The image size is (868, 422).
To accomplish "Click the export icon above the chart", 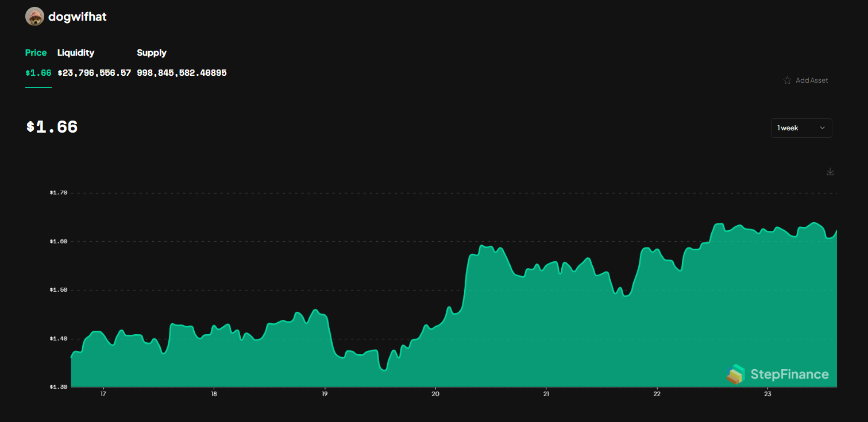I will [830, 171].
